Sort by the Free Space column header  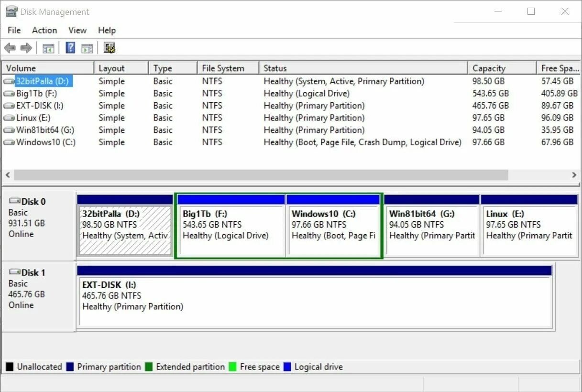point(559,68)
